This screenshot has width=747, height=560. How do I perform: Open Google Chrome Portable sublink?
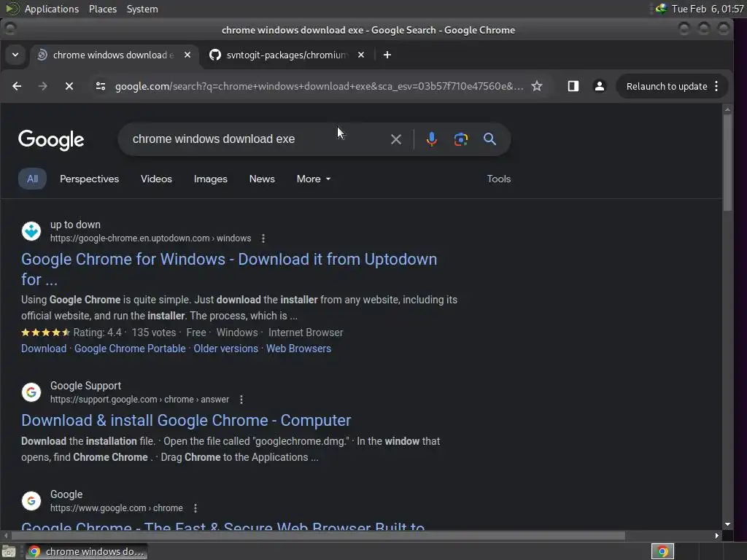(130, 349)
